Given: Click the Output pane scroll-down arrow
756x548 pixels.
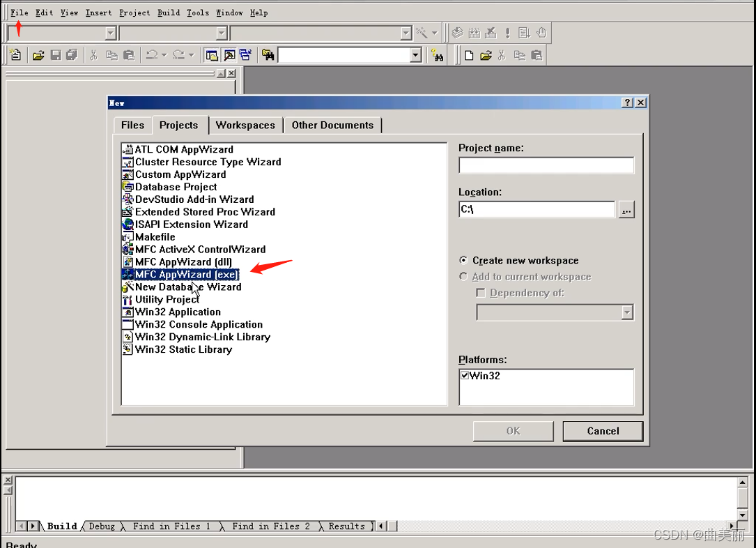Looking at the screenshot, I should tap(743, 515).
